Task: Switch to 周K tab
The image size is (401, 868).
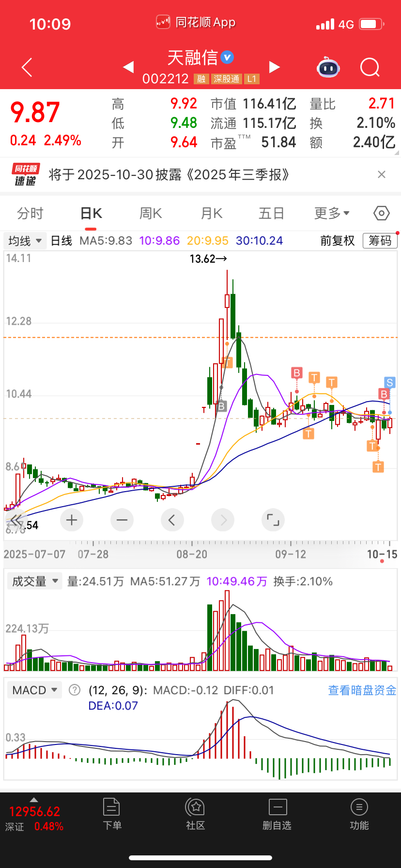Action: 151,213
